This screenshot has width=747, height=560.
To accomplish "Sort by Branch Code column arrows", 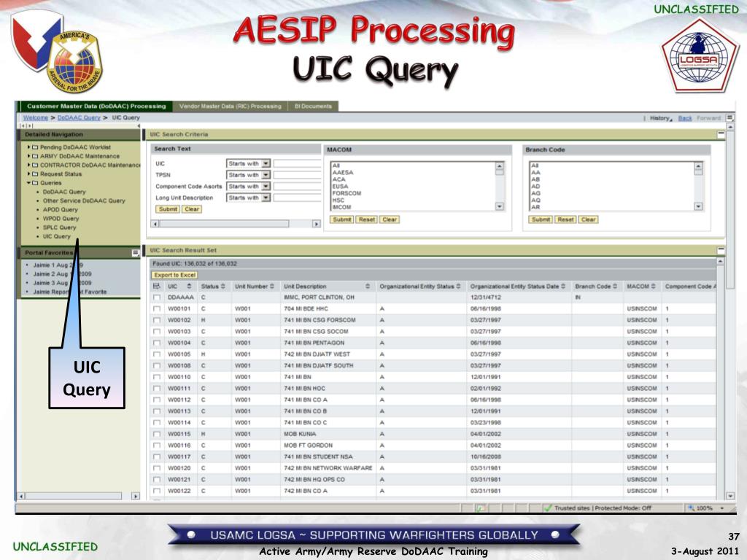I will [615, 286].
